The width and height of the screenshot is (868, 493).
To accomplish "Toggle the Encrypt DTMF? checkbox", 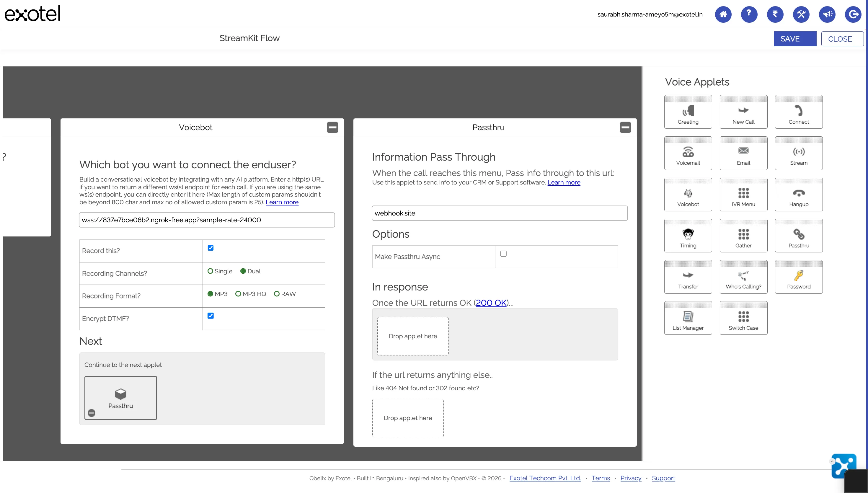I will [x=211, y=316].
